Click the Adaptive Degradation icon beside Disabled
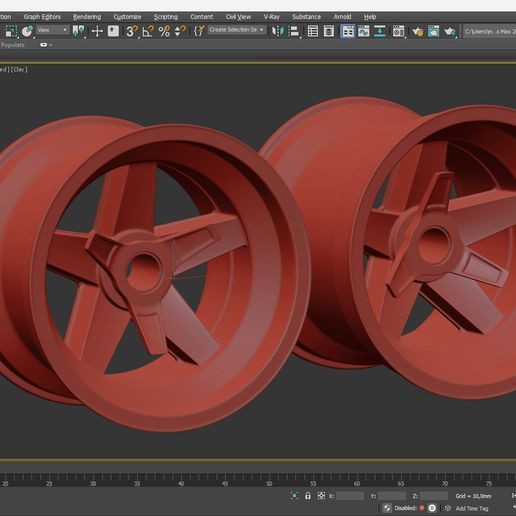 [387, 508]
